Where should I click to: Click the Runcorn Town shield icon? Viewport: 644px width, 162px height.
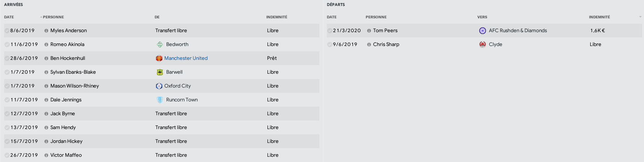160,100
